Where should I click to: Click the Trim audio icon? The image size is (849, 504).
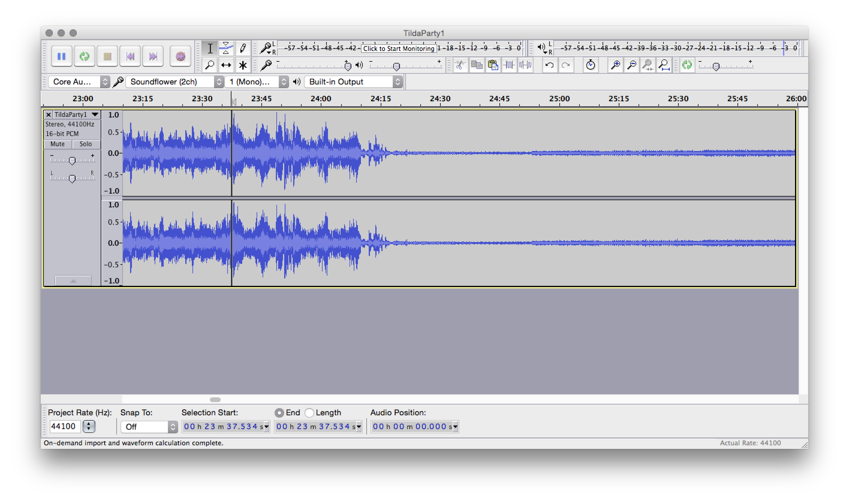[509, 65]
